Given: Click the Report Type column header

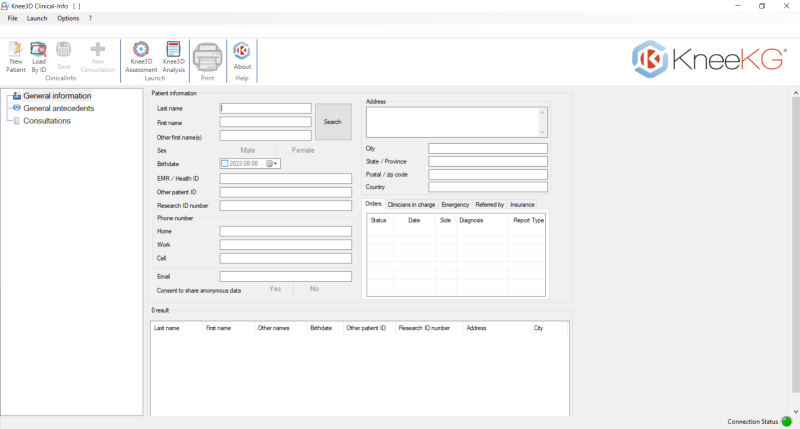Looking at the screenshot, I should (529, 220).
